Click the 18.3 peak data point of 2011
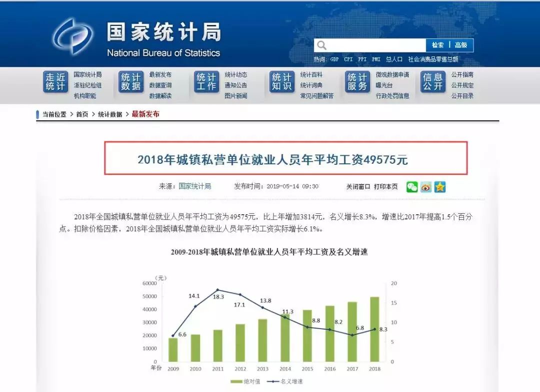 [x=217, y=290]
